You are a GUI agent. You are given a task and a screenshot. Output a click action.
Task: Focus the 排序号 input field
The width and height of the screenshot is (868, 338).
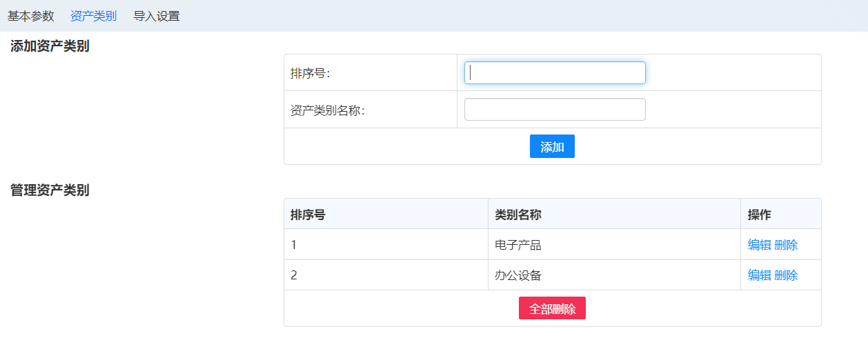click(555, 73)
